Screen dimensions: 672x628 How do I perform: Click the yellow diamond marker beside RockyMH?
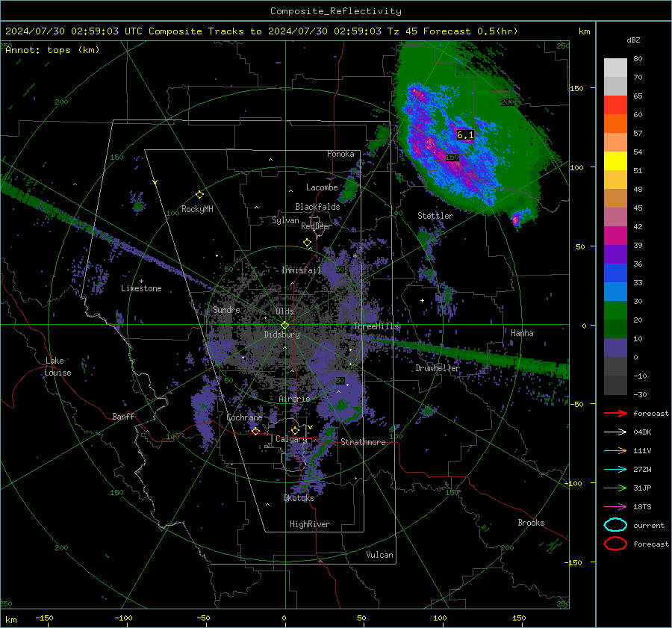199,195
